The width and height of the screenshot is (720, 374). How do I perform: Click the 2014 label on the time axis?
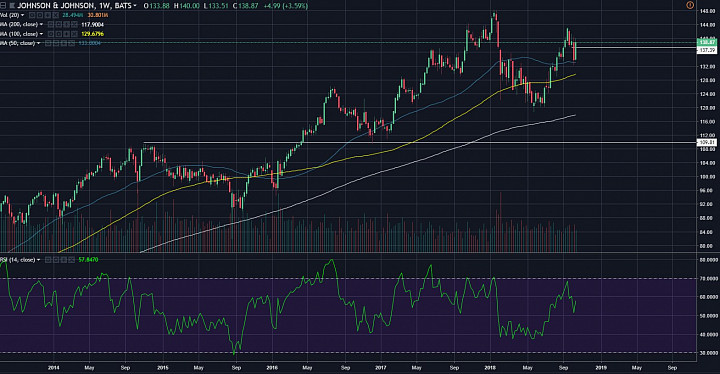[x=54, y=368]
